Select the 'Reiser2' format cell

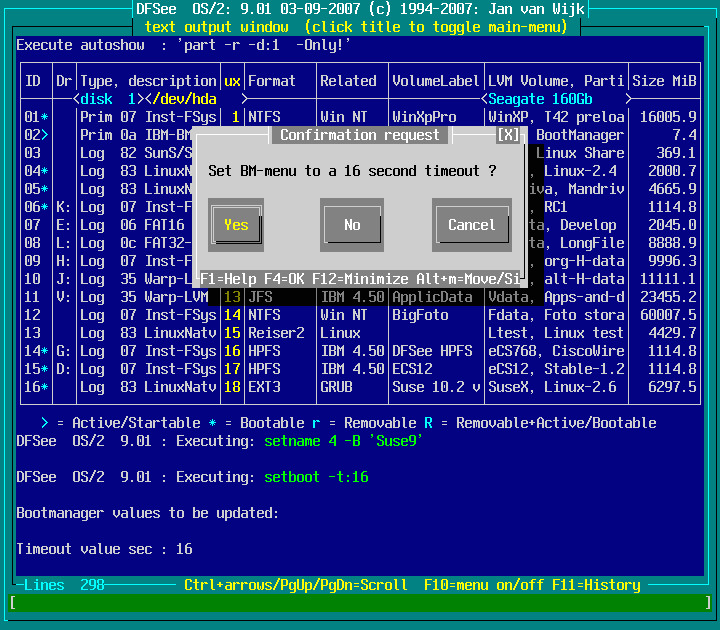tap(276, 333)
